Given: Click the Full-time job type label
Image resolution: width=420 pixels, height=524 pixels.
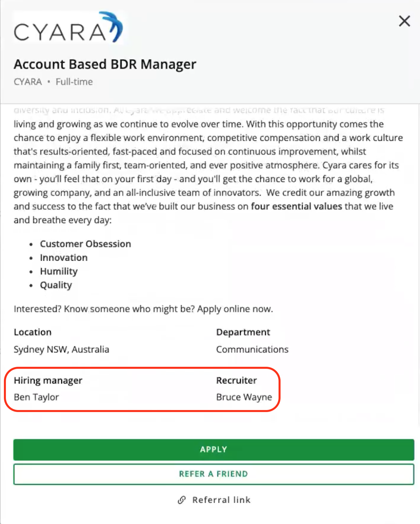Looking at the screenshot, I should pyautogui.click(x=74, y=82).
